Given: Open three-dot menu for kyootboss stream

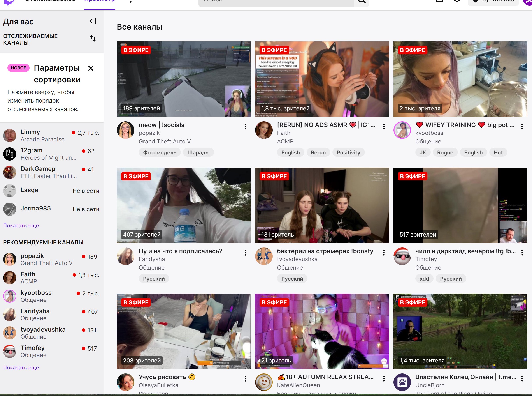Looking at the screenshot, I should (522, 127).
